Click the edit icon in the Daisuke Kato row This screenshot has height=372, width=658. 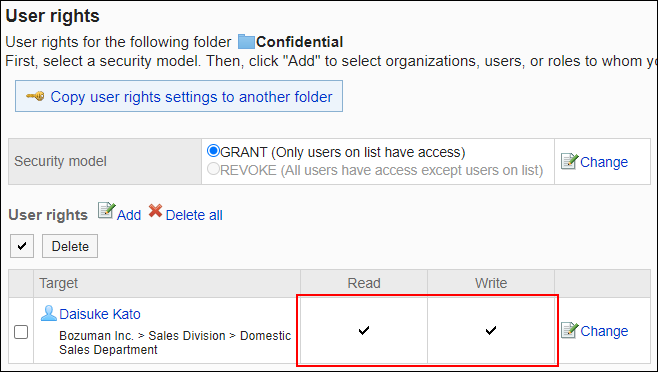[570, 330]
